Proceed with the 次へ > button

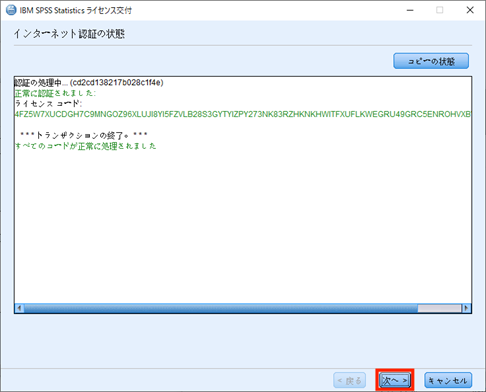point(395,380)
